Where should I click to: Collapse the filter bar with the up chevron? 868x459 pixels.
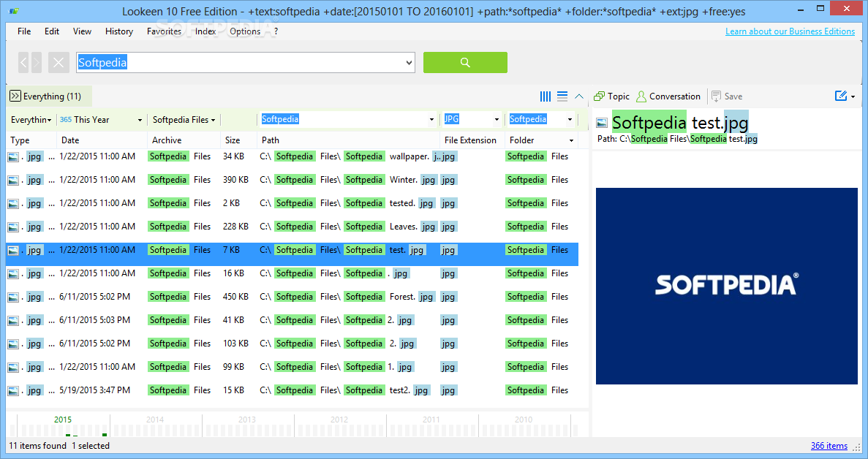tap(579, 96)
